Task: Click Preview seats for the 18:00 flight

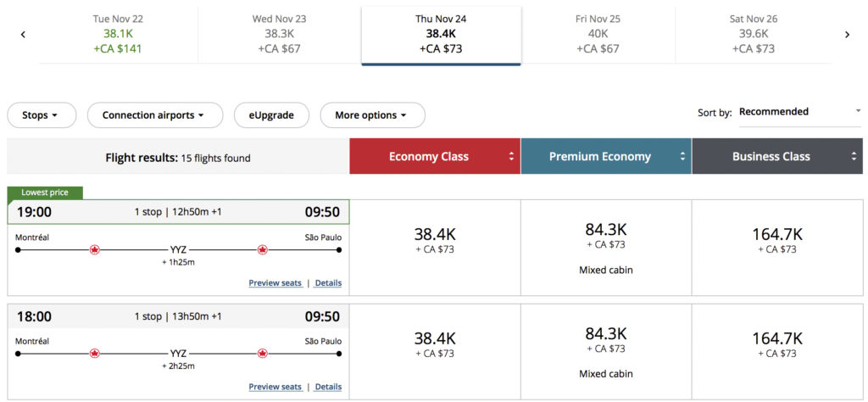Action: (275, 387)
